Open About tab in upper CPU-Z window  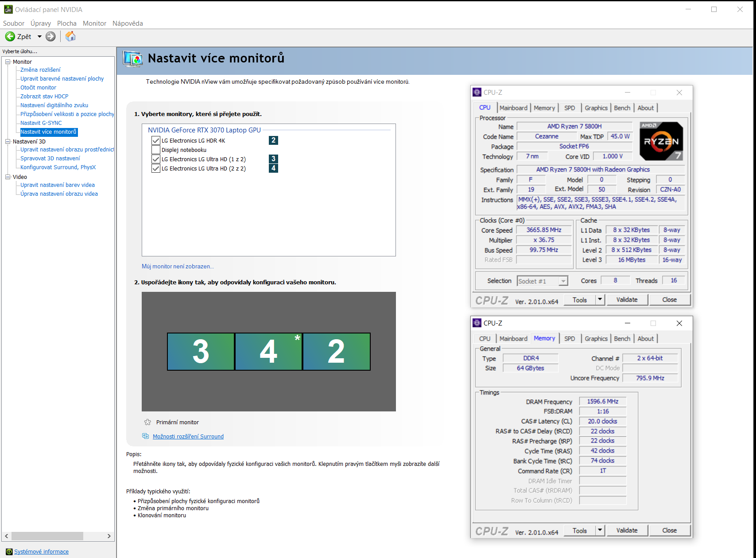pyautogui.click(x=645, y=108)
